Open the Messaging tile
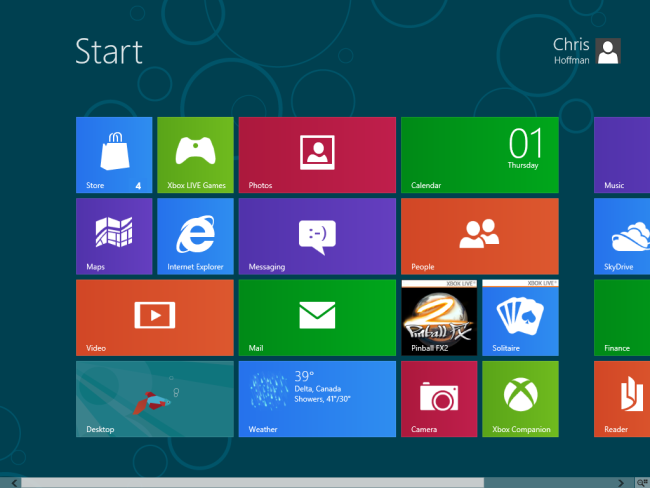650x488 pixels. point(317,236)
